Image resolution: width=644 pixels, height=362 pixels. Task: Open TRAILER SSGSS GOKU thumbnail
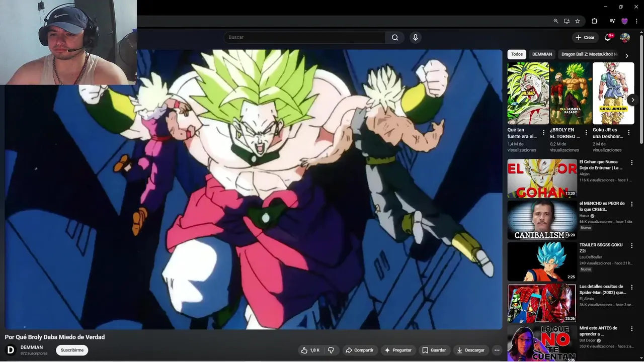click(x=542, y=262)
